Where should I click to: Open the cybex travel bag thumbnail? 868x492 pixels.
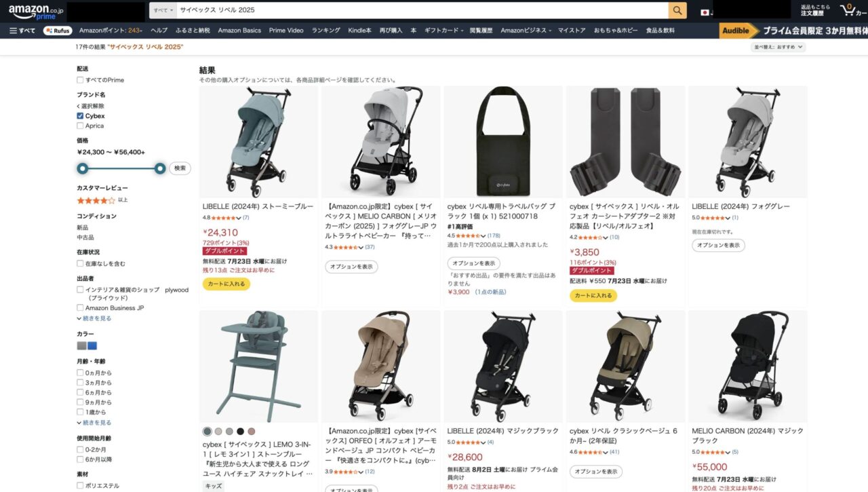[x=503, y=142]
